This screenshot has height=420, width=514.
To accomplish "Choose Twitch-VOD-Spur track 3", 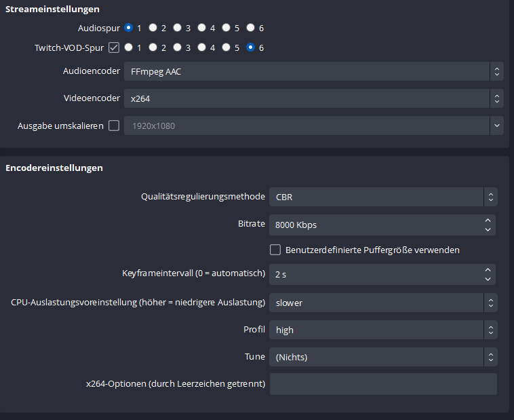I will click(178, 47).
